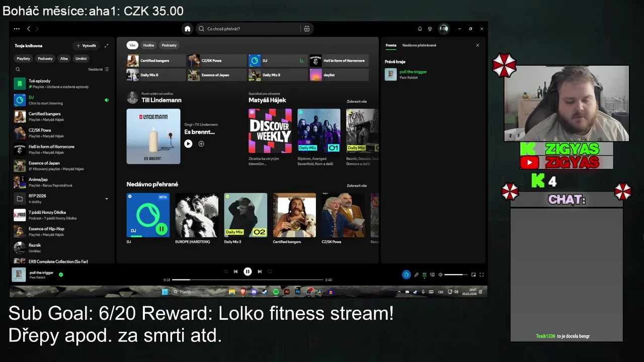Open Daily Mix 01 cover

point(319,131)
